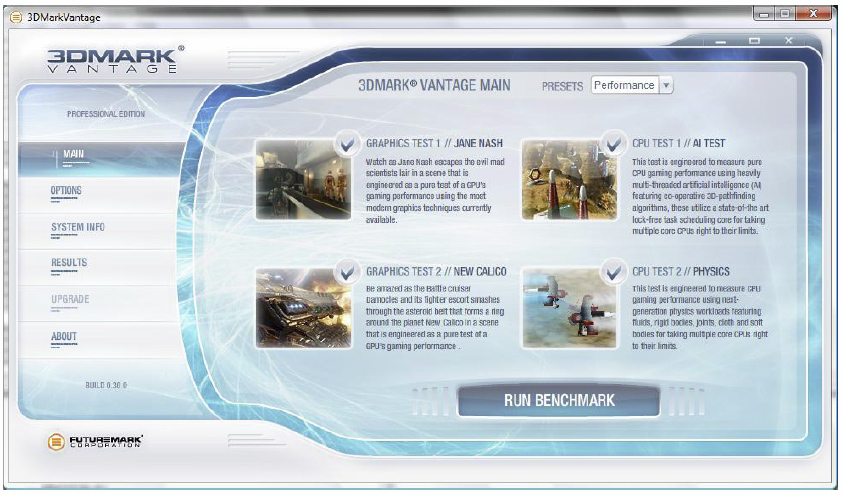Click the 'BUILD 0.30.0' version text
The width and height of the screenshot is (843, 495).
106,385
